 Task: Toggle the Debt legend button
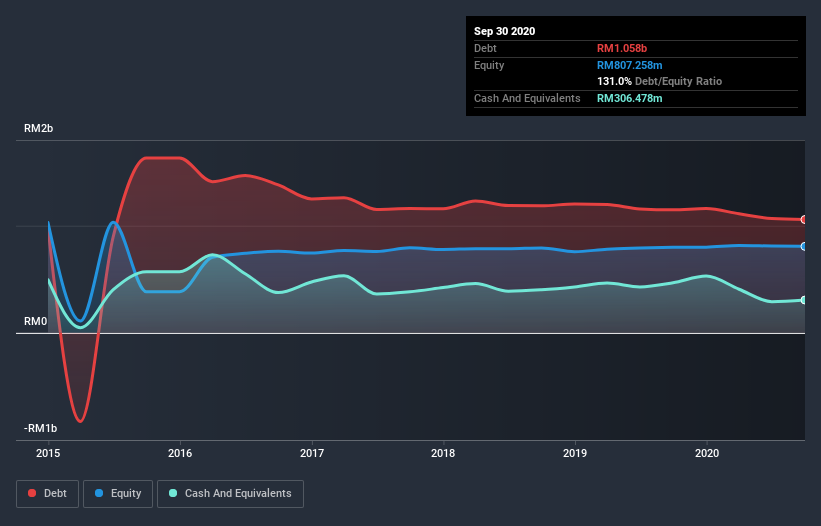(x=48, y=494)
